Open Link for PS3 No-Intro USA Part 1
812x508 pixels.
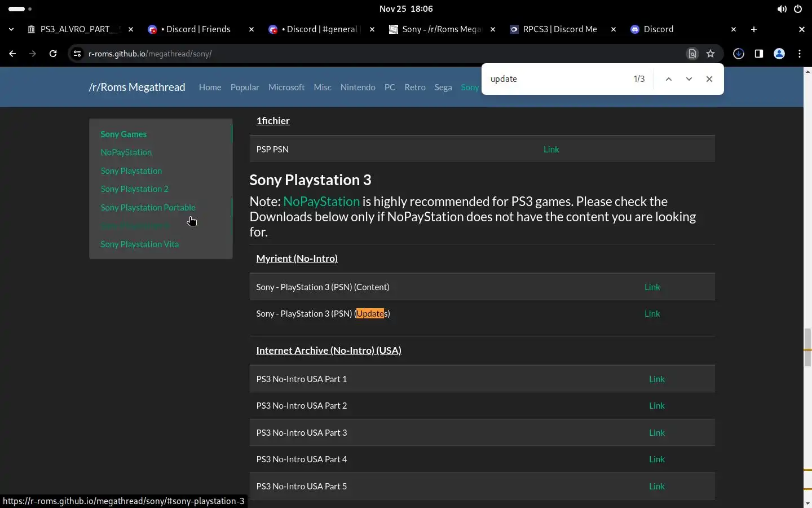pos(657,379)
